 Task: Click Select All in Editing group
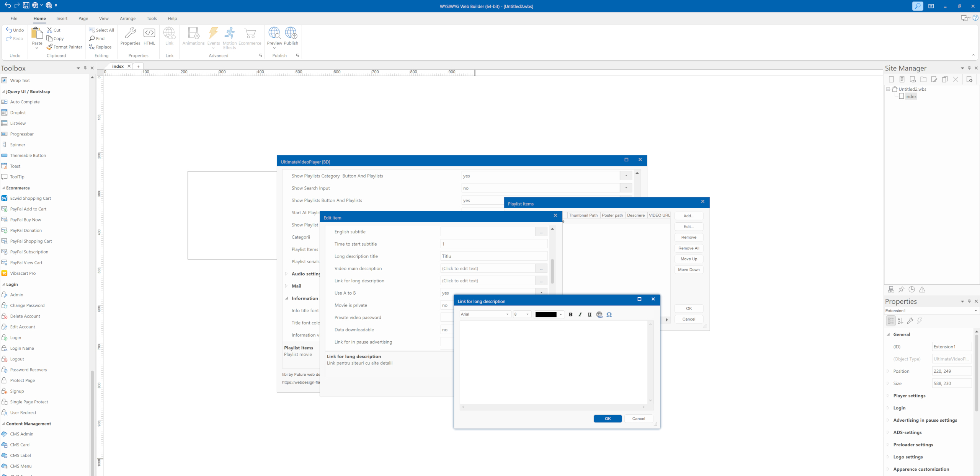coord(101,30)
